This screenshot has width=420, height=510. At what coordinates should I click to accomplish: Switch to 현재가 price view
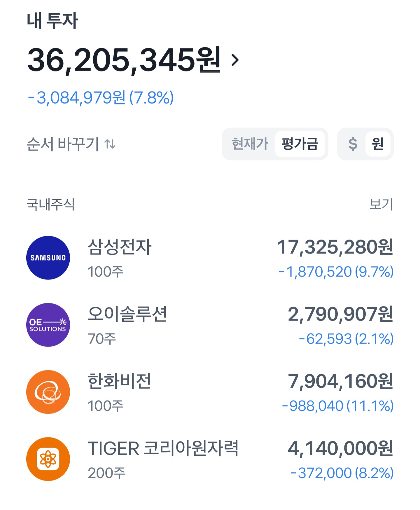pos(250,144)
